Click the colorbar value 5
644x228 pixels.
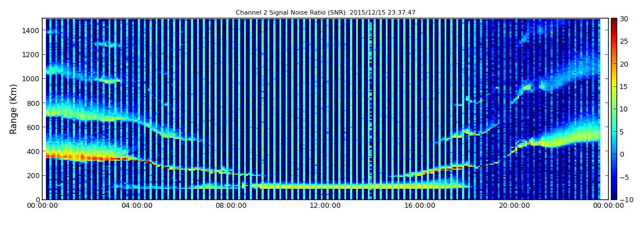[622, 132]
